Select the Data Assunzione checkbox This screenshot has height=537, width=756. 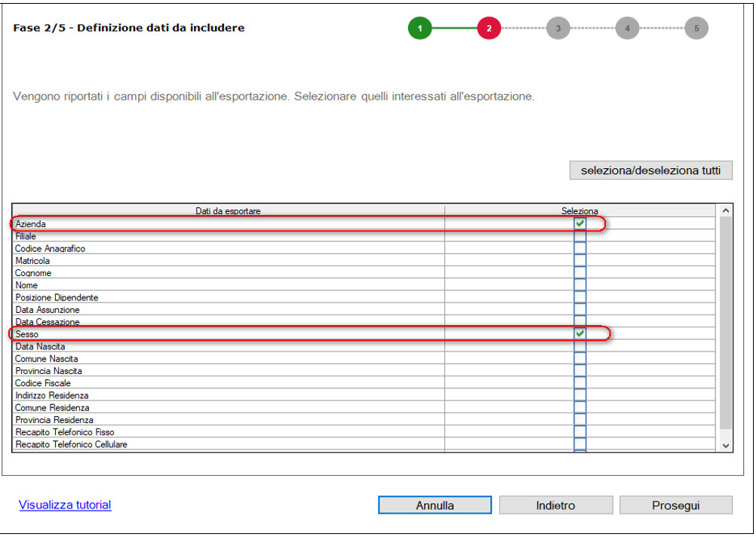click(x=580, y=309)
